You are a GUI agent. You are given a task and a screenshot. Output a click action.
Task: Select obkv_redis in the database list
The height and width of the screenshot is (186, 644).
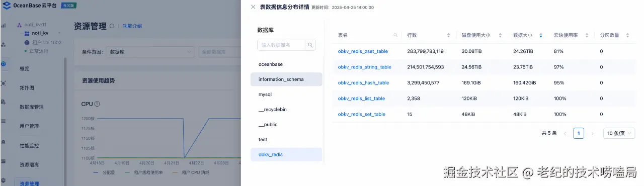[286, 155]
